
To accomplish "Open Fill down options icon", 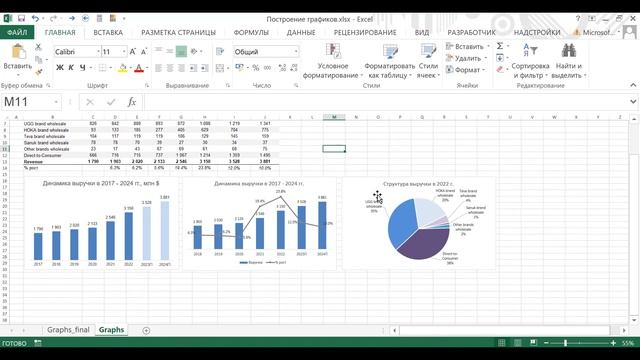I will click(x=500, y=58).
